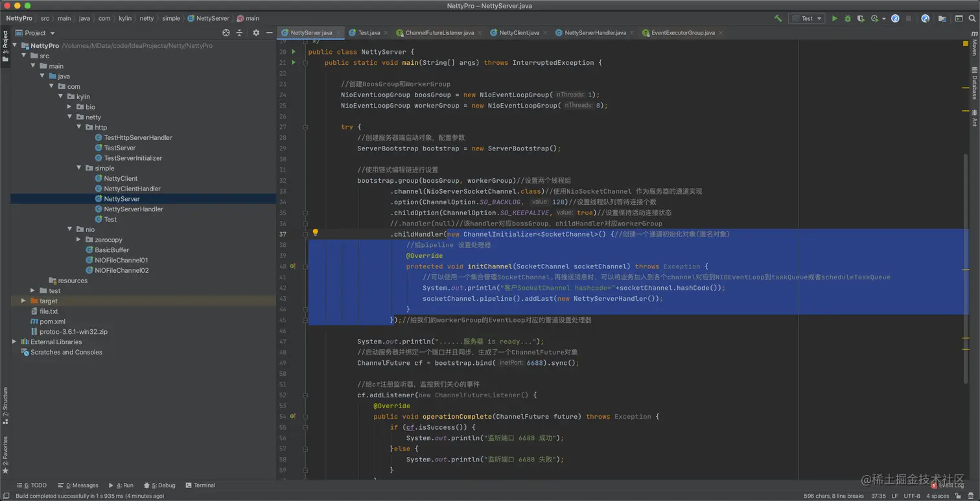Open the Test run configuration dropdown
This screenshot has height=501, width=980.
(806, 18)
